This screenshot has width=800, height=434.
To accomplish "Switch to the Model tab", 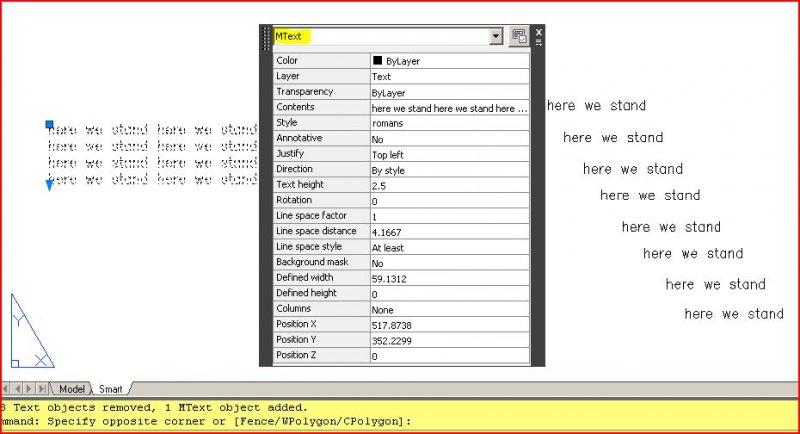I will click(x=72, y=389).
